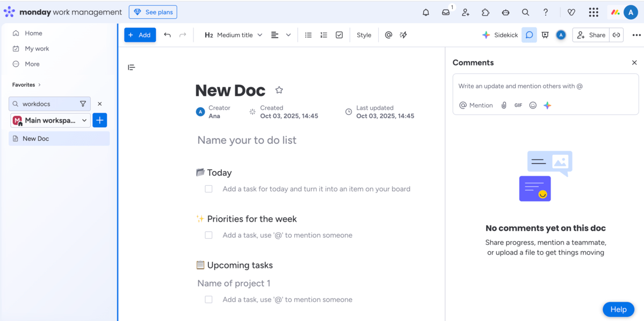Open the text alignment dropdown
This screenshot has height=321, width=644.
288,34
